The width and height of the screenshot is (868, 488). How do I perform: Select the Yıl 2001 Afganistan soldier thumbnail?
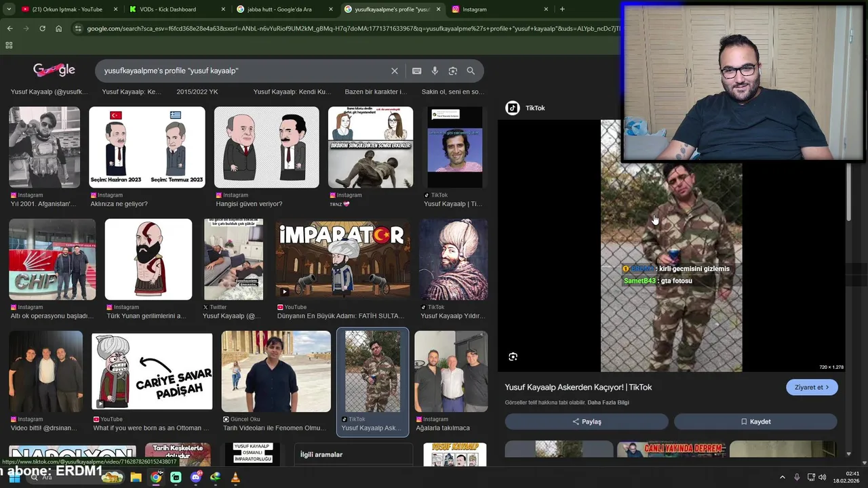(44, 147)
